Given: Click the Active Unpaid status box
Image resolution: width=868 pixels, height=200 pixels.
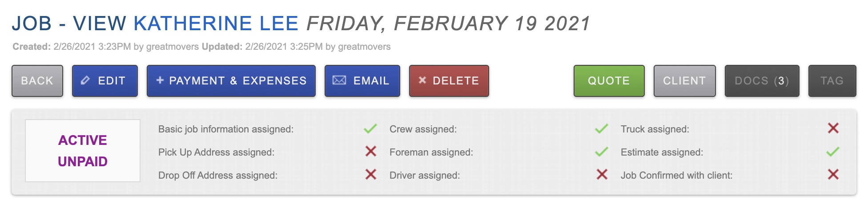Looking at the screenshot, I should [x=83, y=151].
